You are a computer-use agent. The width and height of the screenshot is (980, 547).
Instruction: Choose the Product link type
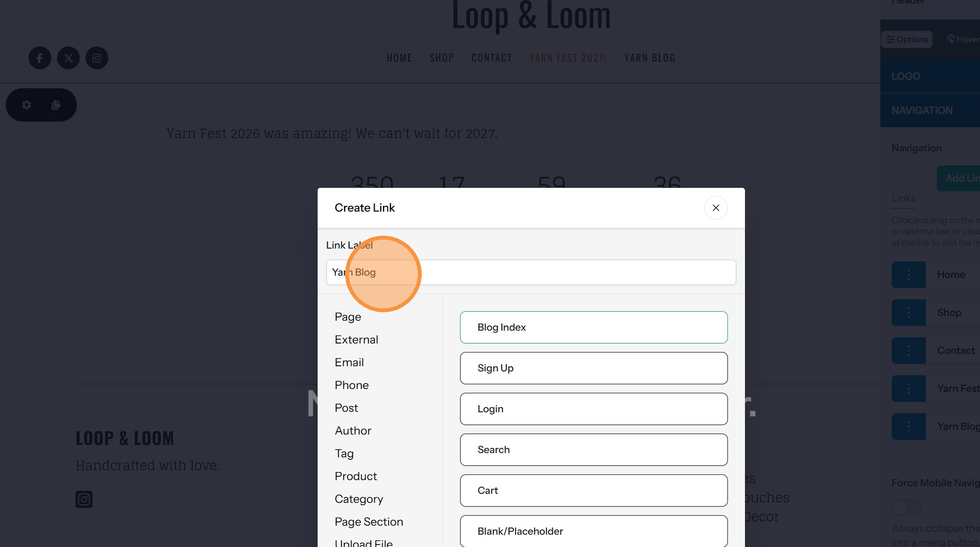coord(356,476)
